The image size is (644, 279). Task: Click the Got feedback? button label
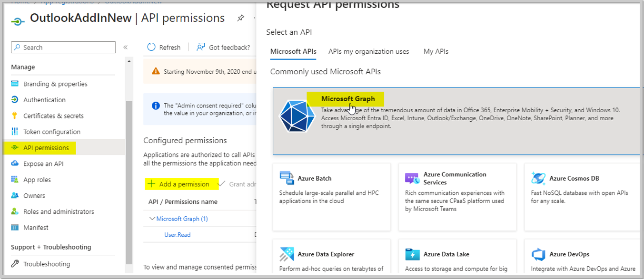pyautogui.click(x=229, y=48)
